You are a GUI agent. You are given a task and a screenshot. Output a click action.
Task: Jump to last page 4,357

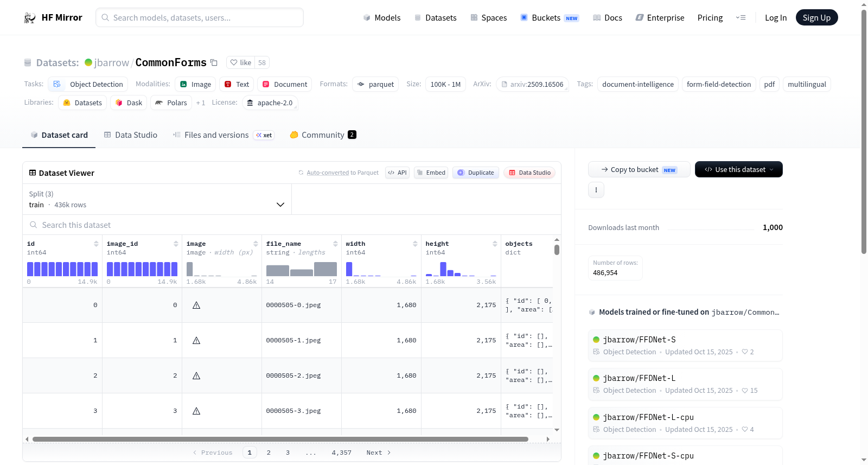pos(342,453)
